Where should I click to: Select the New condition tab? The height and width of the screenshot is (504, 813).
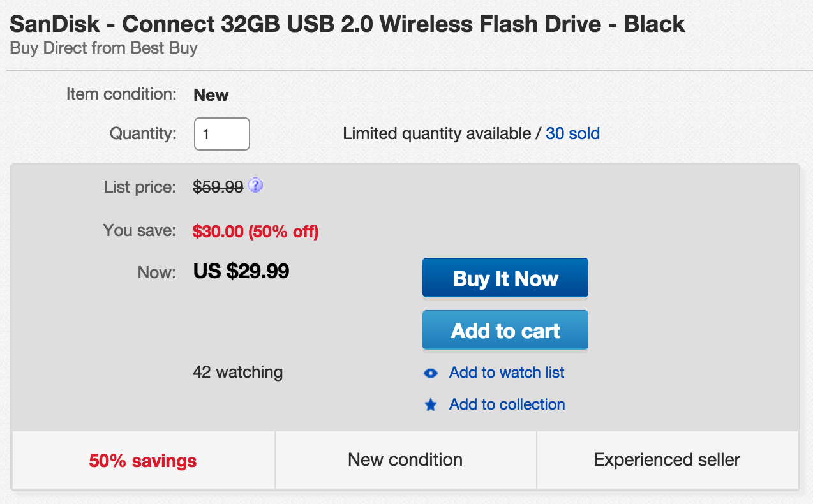[x=405, y=460]
